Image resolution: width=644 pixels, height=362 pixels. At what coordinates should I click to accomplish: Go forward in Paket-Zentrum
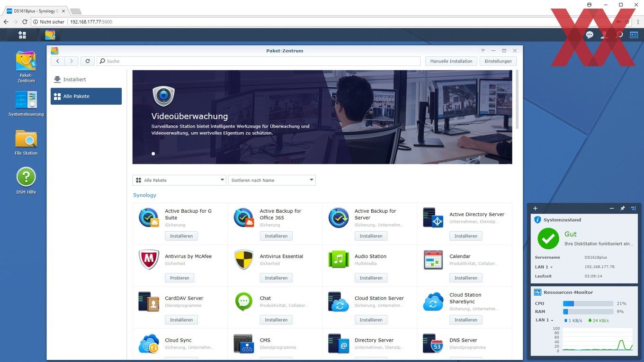(72, 61)
